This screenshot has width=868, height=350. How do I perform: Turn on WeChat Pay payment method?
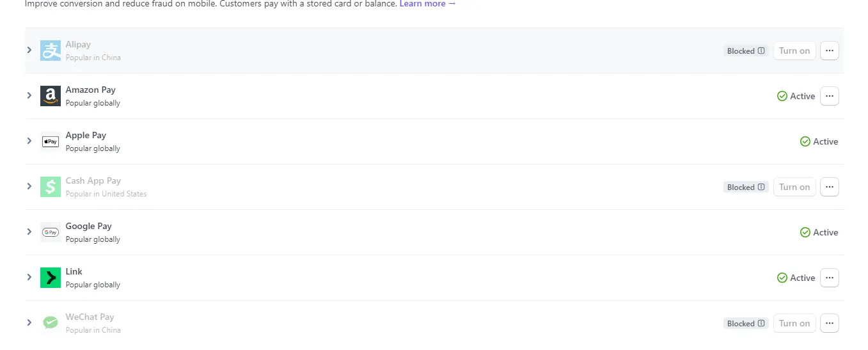794,323
